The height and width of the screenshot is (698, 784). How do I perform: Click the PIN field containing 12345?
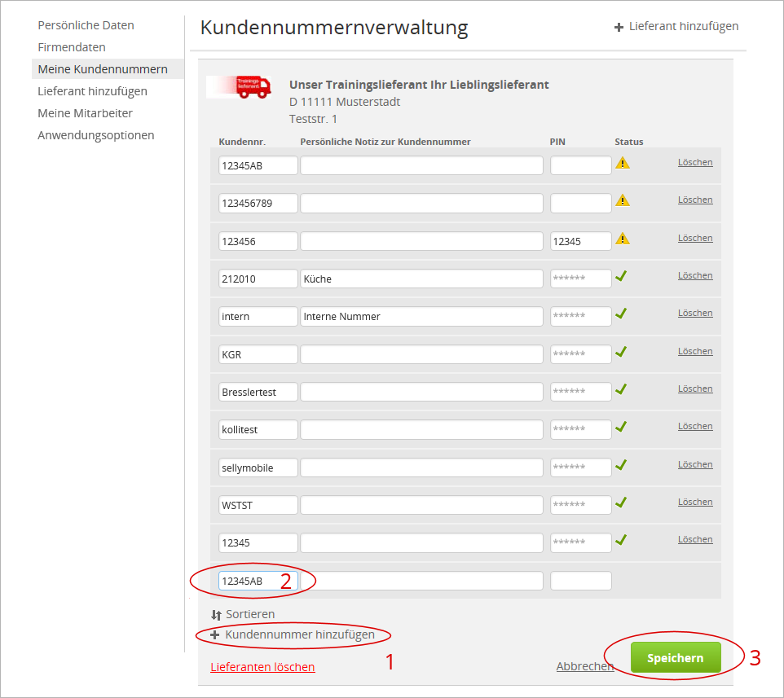(x=580, y=241)
